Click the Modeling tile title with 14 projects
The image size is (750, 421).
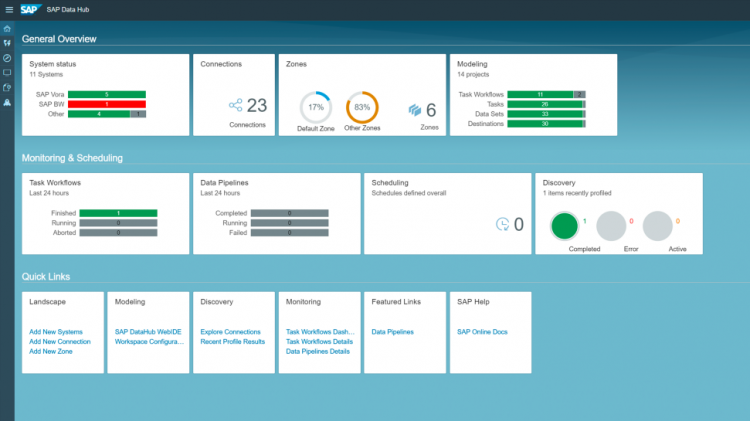472,64
